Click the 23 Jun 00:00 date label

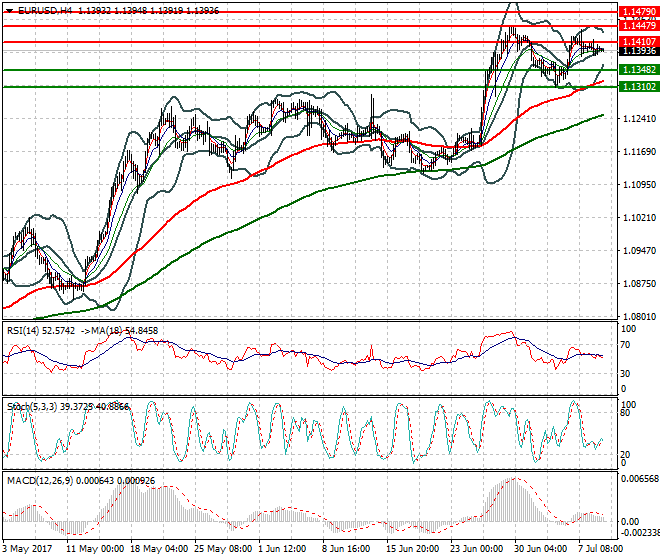pyautogui.click(x=476, y=549)
